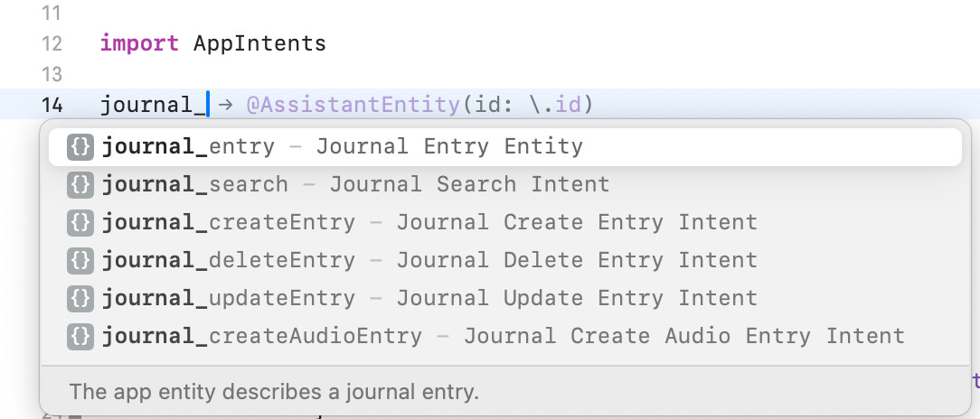Click the braces icon beside journal_createEntry

80,222
